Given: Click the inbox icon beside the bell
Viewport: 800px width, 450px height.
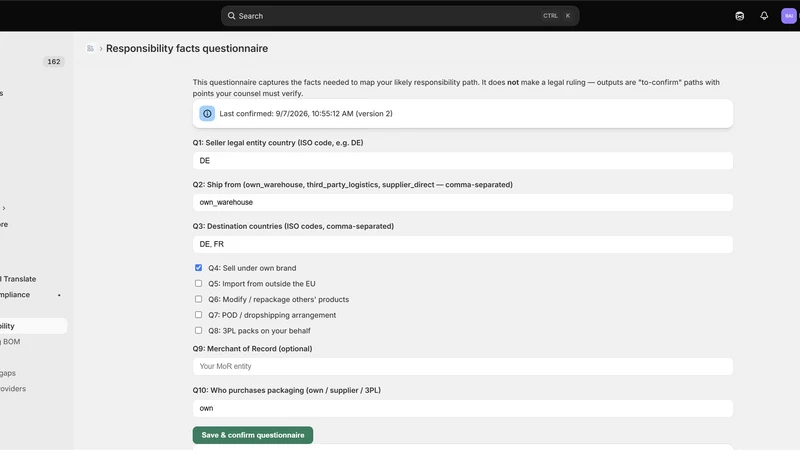Looking at the screenshot, I should 739,16.
